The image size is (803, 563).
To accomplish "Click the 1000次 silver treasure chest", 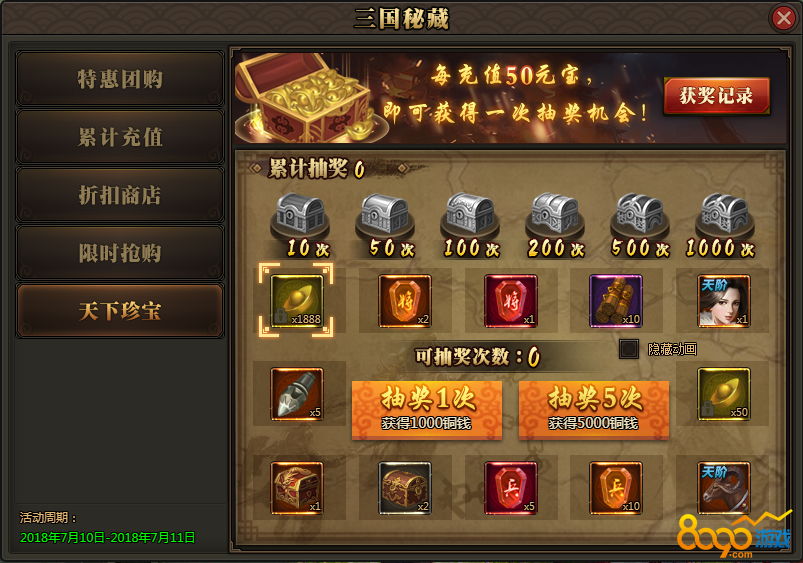I will (724, 214).
